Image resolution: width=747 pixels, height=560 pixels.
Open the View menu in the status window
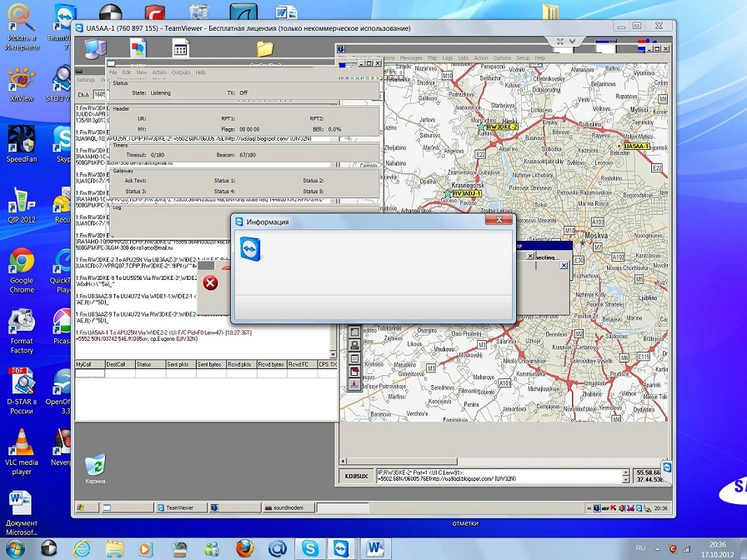coord(142,72)
